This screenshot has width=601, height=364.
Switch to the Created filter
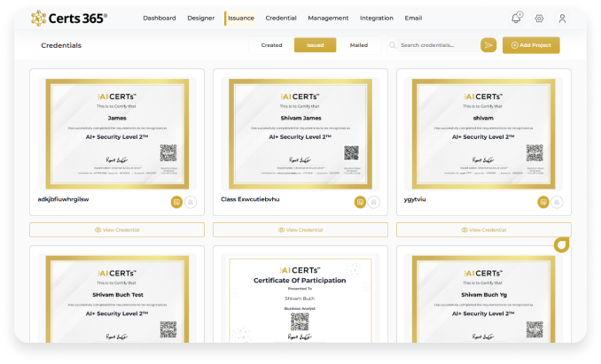tap(271, 45)
